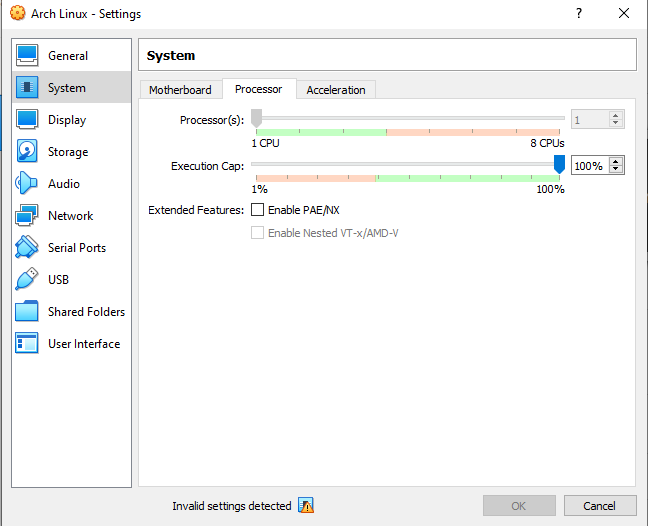Click the Execution Cap slider track midpoint
Image resolution: width=648 pixels, height=526 pixels.
tap(407, 164)
